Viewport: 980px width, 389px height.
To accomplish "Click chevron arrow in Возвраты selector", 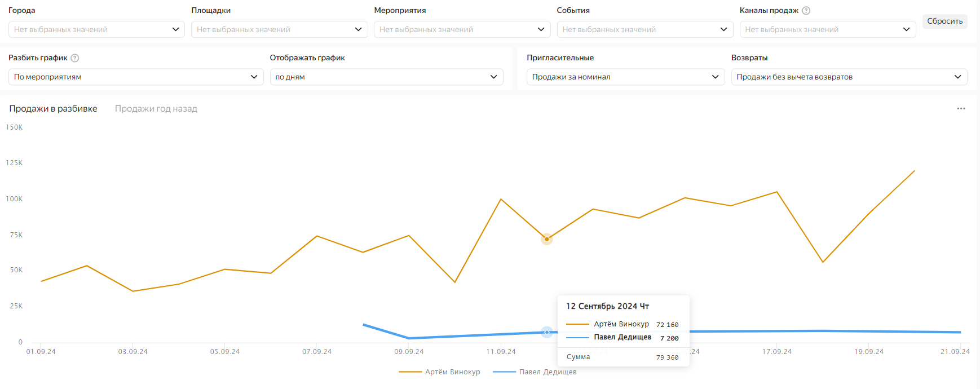I will (957, 77).
